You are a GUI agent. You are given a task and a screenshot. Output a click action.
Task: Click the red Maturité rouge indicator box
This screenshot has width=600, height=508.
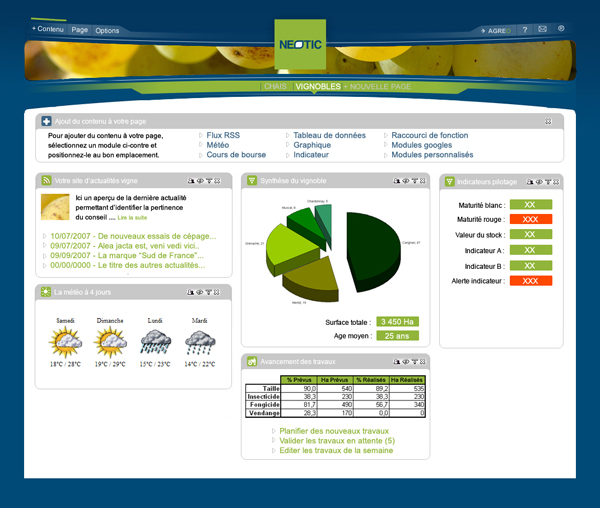[x=531, y=219]
